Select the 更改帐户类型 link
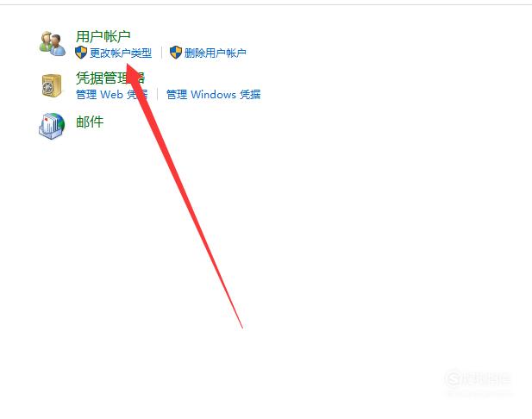Viewport: 532px width, 419px height. 121,53
